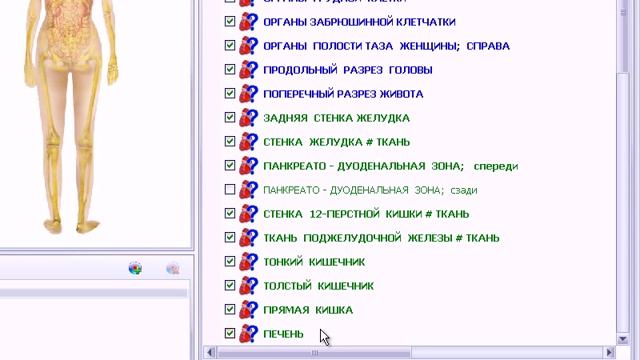Image resolution: width=640 pixels, height=360 pixels.
Task: Select text ТКАНЬ ПОДЖЕЛУДОЧНОЙ ЖЕЛЕЗЫ # ТКАНЬ
Action: pyautogui.click(x=381, y=238)
